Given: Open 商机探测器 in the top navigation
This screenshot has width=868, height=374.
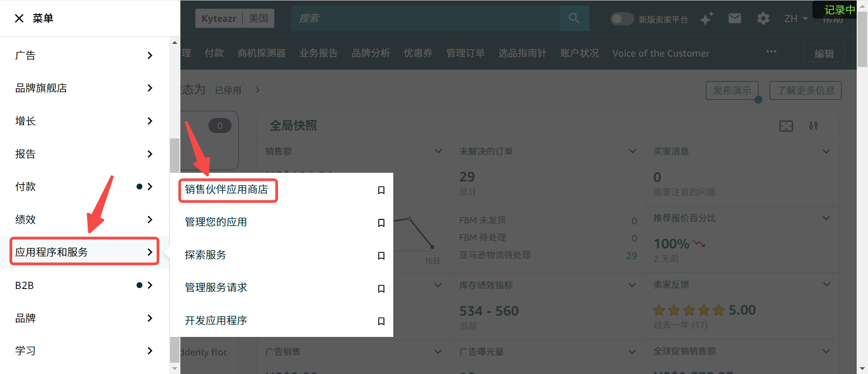Looking at the screenshot, I should click(262, 53).
